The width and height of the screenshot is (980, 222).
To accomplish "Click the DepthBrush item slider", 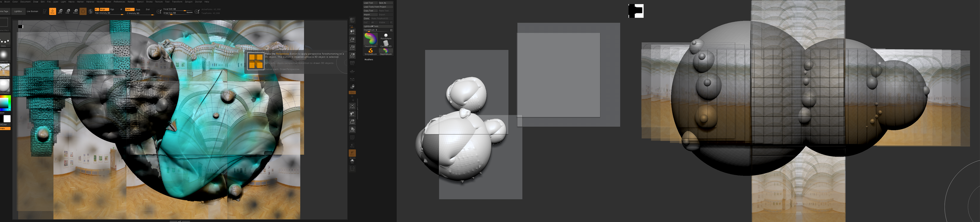I will (x=376, y=30).
